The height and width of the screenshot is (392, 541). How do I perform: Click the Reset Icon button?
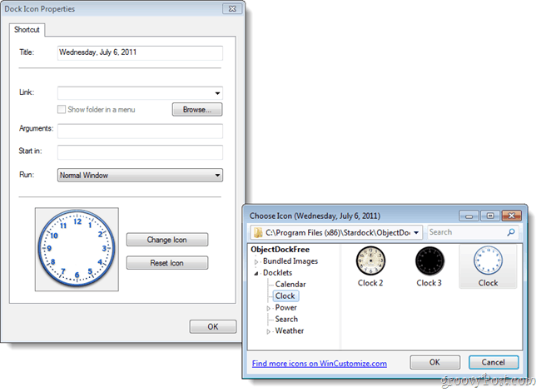pos(167,263)
